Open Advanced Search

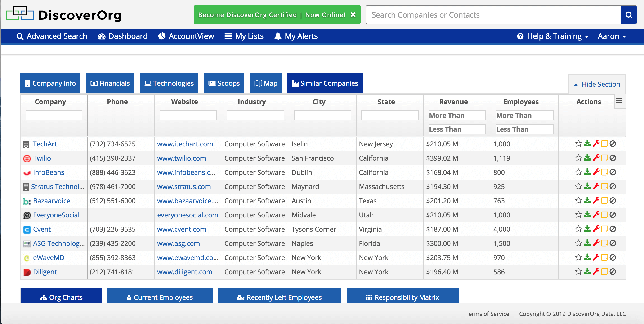52,36
